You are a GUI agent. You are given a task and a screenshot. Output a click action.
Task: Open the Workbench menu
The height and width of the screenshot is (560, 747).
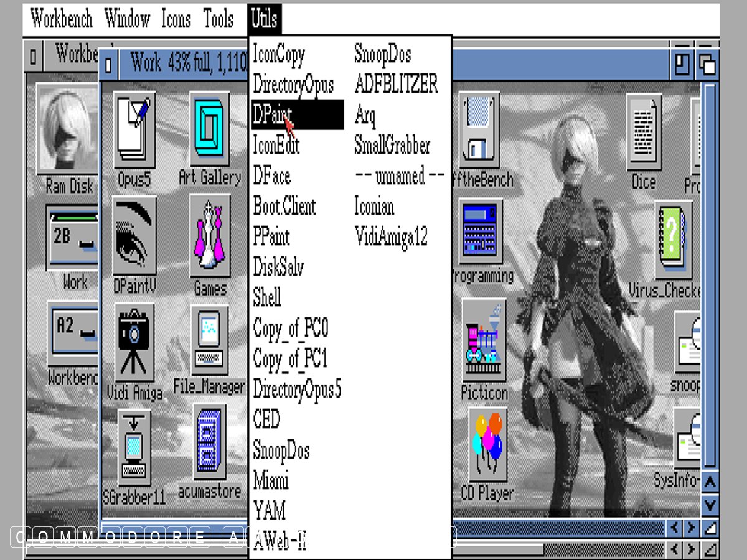pyautogui.click(x=61, y=19)
